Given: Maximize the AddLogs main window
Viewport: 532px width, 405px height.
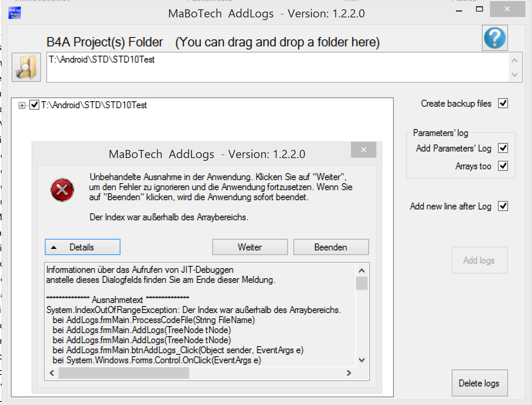Looking at the screenshot, I should [479, 9].
